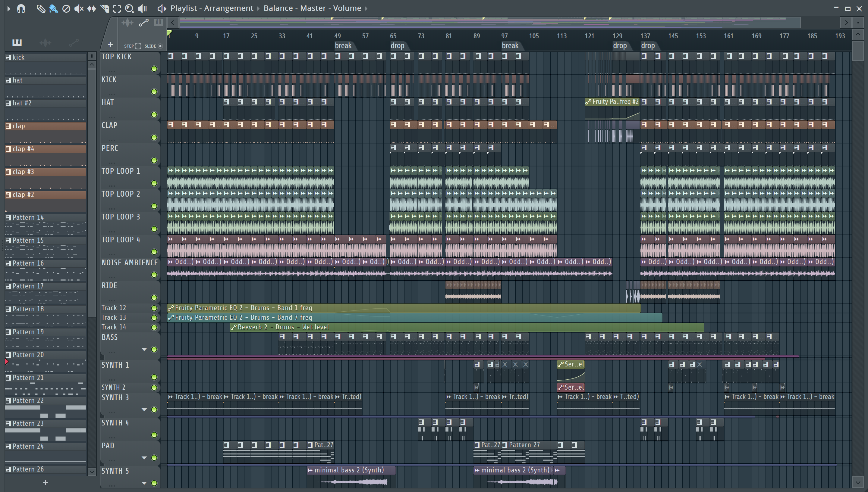Select the clap #4 pattern in picker
This screenshot has width=868, height=492.
point(45,149)
